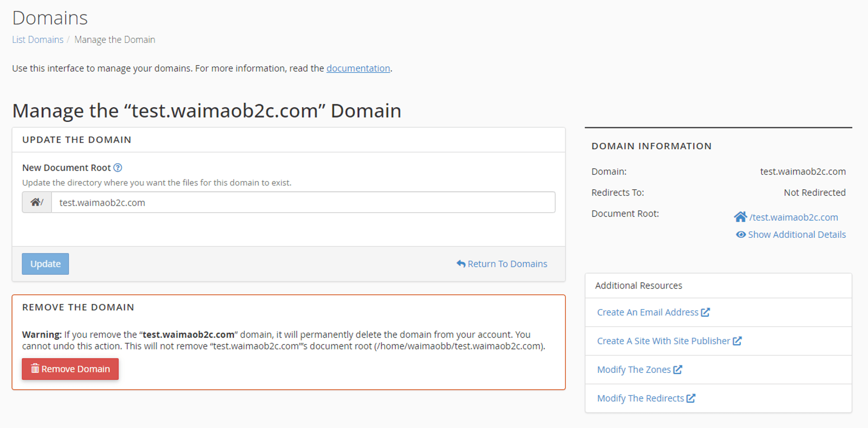Viewport: 868px width, 428px height.
Task: Click the eye icon for additional details
Action: point(741,234)
